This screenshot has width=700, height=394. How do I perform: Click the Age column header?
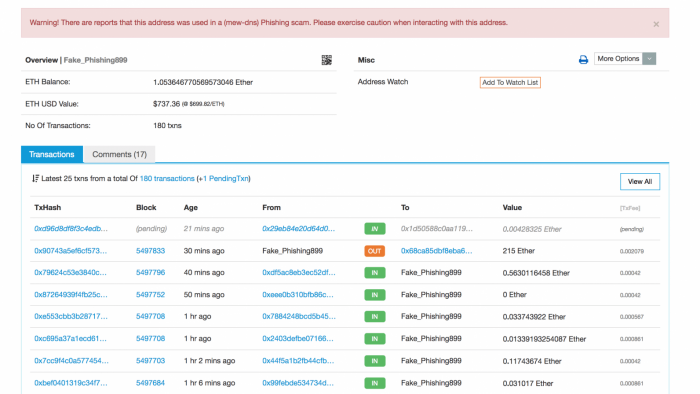191,207
